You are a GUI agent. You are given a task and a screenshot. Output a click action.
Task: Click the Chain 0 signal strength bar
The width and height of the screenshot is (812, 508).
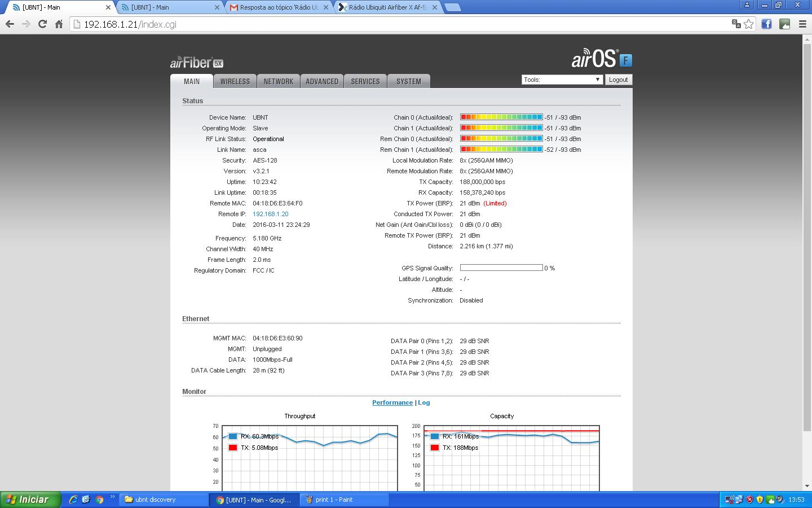501,117
